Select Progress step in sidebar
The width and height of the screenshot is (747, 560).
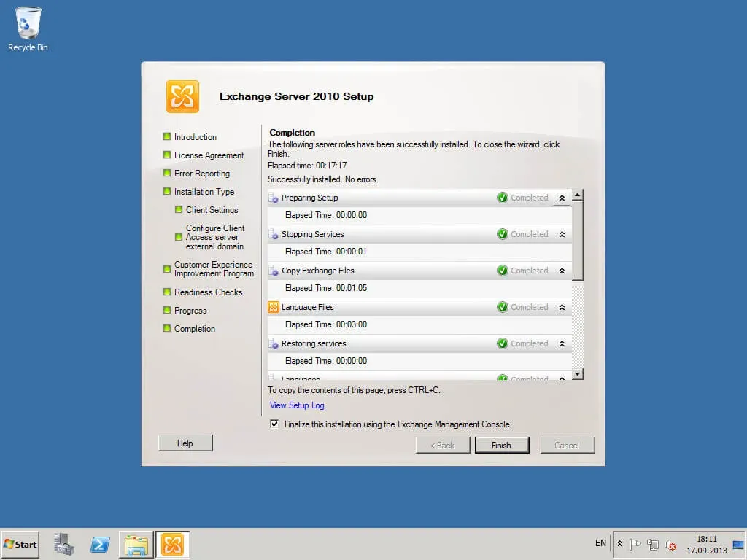[190, 311]
